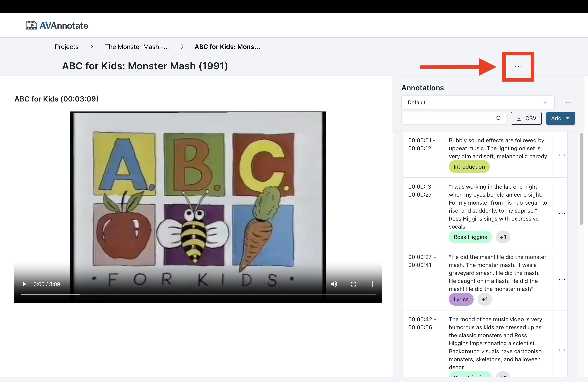Mute the video volume speaker icon

[334, 284]
